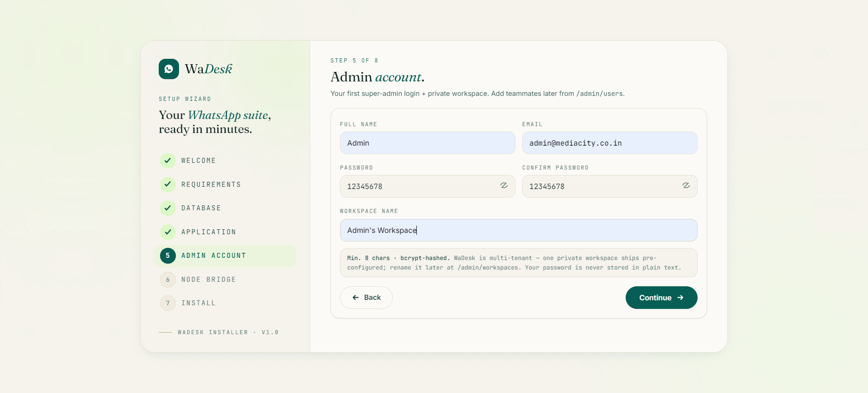This screenshot has height=393, width=868.
Task: Open the Install wizard step
Action: point(225,303)
